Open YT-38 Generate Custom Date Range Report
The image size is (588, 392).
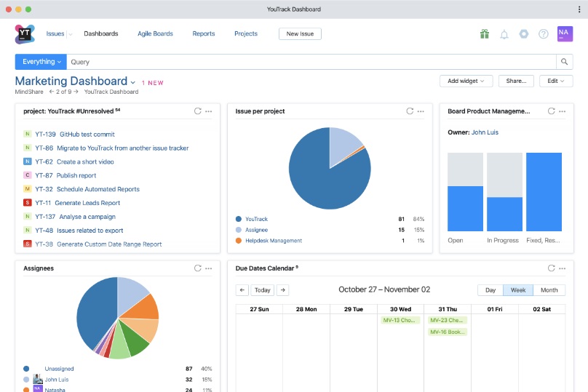98,244
